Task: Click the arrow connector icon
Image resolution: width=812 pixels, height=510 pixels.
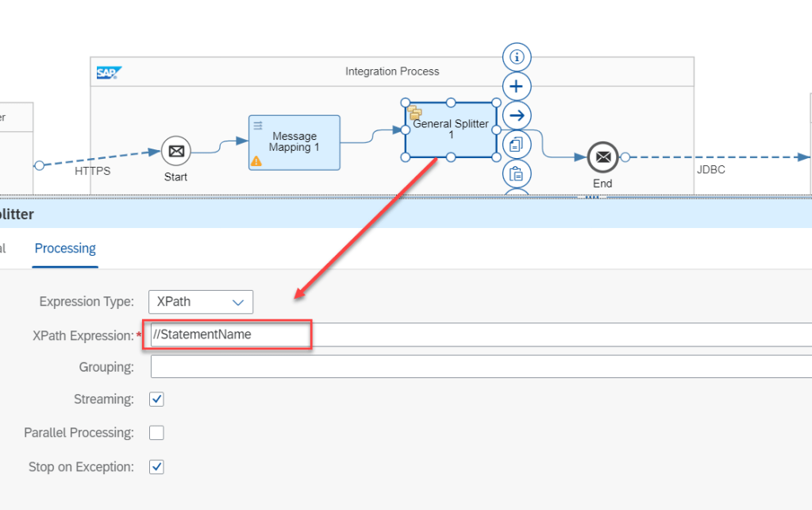Action: [x=517, y=115]
